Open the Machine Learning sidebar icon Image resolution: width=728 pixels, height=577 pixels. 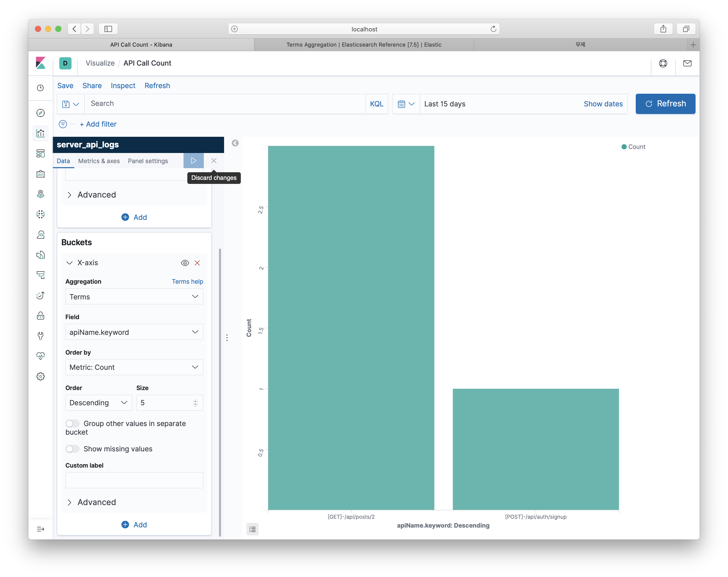[41, 214]
